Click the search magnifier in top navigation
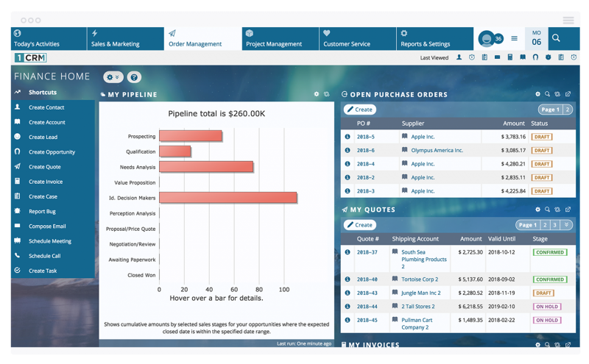Image resolution: width=589 pixels, height=364 pixels. 556,38
